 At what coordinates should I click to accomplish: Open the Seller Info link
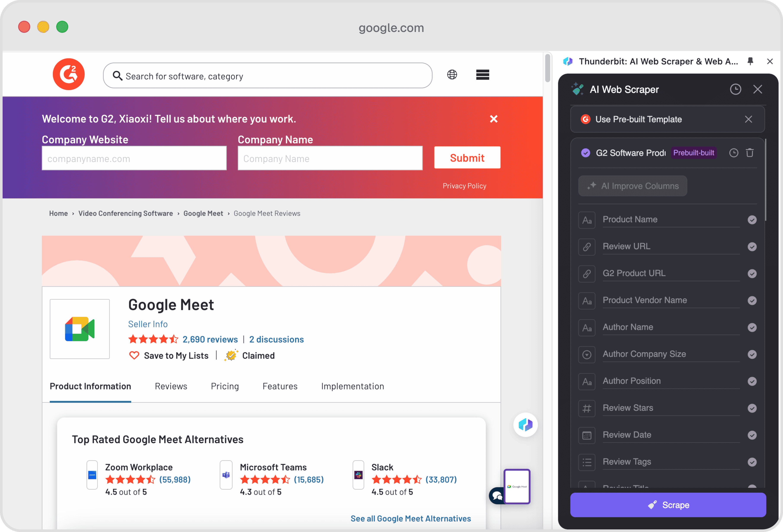tap(148, 324)
